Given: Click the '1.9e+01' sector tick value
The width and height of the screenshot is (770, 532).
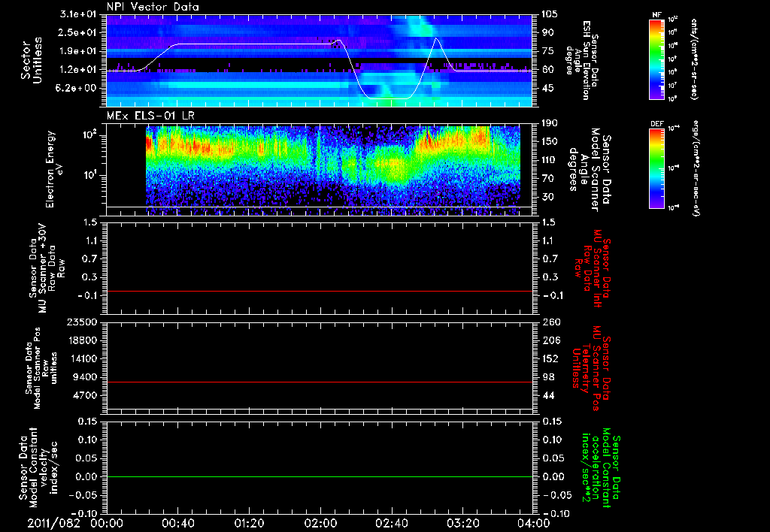Looking at the screenshot, I should [x=78, y=51].
